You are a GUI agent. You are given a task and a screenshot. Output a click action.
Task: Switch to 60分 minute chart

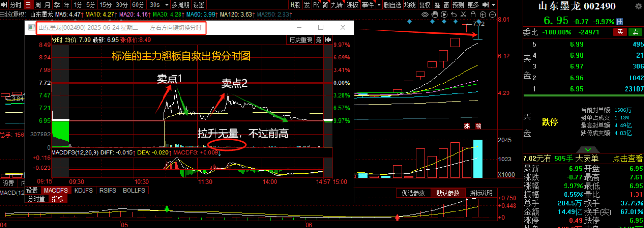click(138, 5)
